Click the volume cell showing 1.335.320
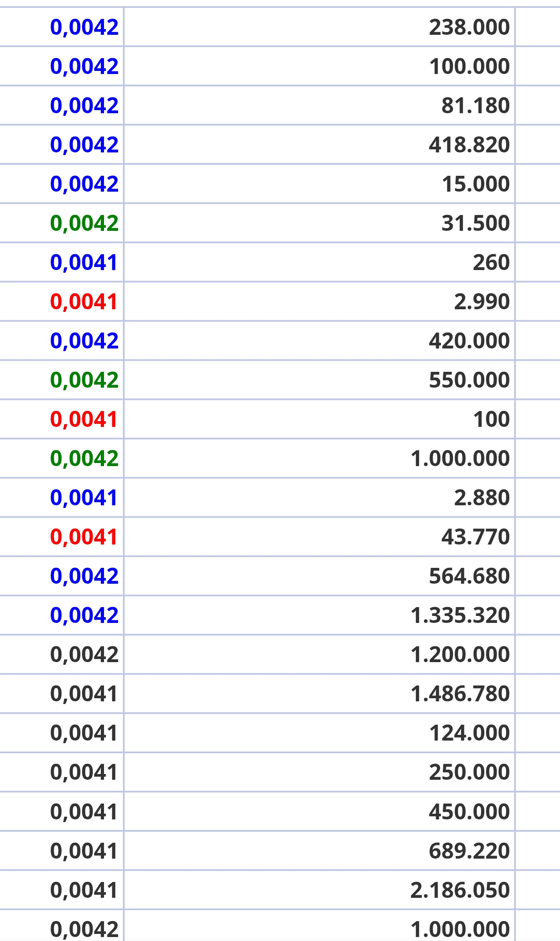Screen dimensions: 560x941 (319, 615)
